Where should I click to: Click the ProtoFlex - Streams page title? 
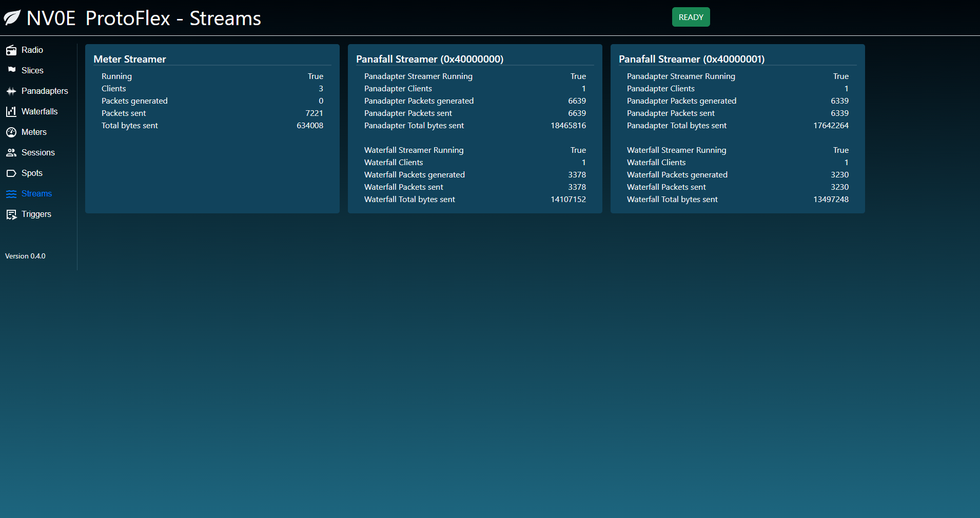(173, 18)
